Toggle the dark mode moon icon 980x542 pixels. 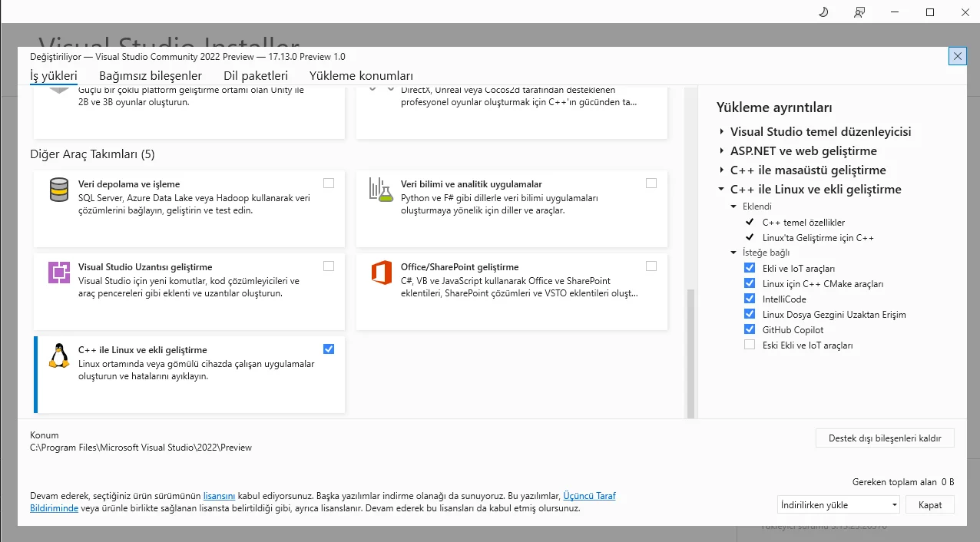tap(823, 12)
